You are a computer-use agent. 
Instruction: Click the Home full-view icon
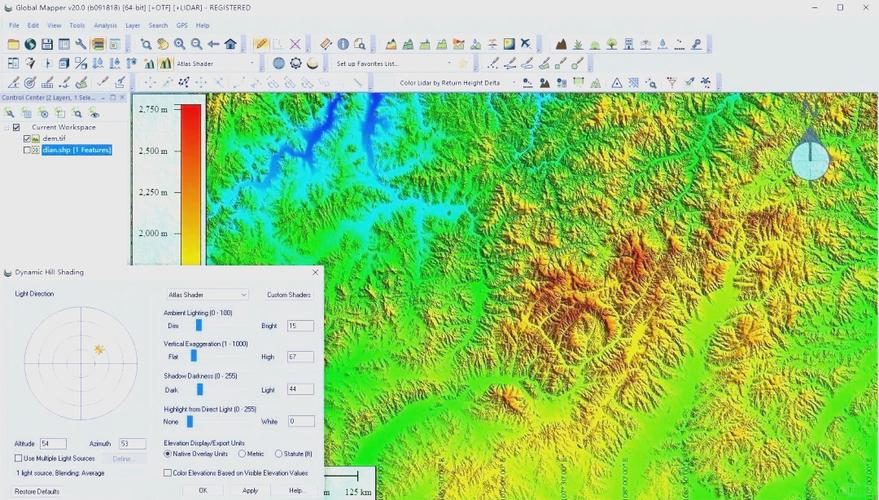(230, 44)
